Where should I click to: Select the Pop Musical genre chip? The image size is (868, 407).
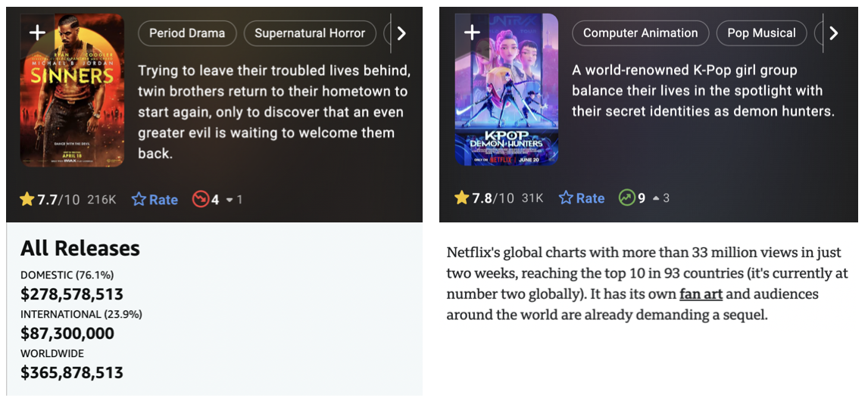[761, 33]
